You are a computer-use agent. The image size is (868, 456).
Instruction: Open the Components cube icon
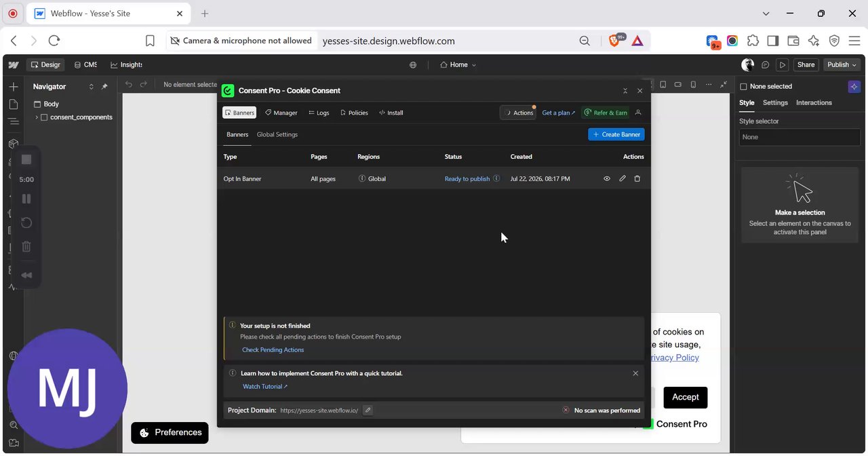[x=14, y=144]
